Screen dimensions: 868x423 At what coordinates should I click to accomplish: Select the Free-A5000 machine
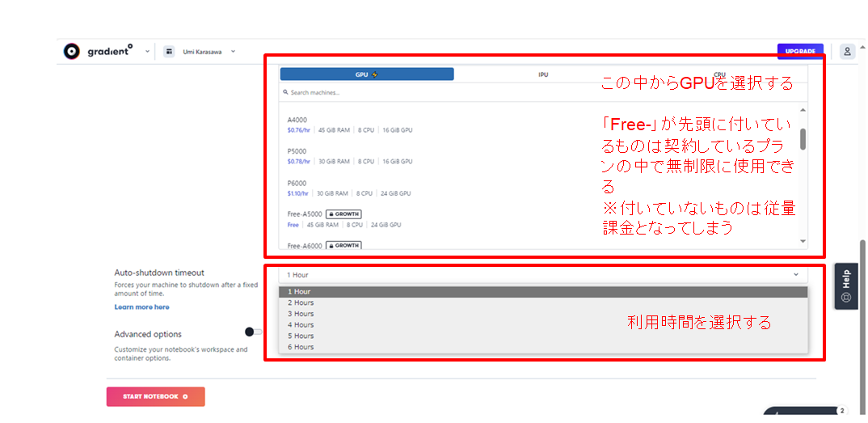click(538, 219)
